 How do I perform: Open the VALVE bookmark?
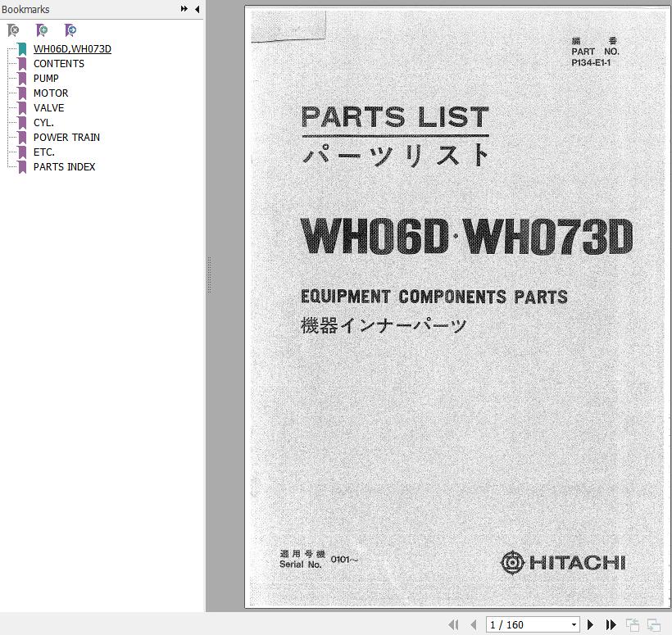[x=48, y=107]
